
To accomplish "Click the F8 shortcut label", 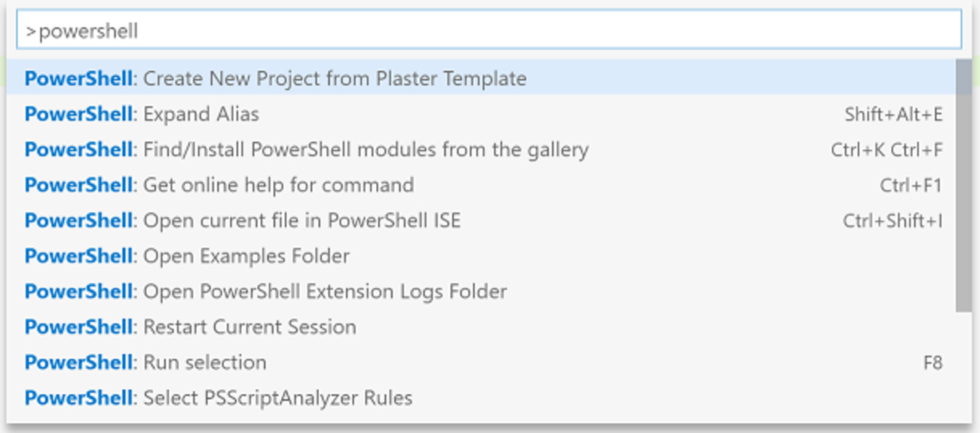I will pos(933,363).
